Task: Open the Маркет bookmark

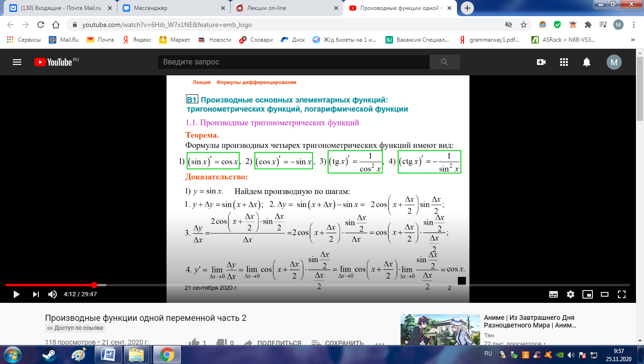Action: (175, 40)
